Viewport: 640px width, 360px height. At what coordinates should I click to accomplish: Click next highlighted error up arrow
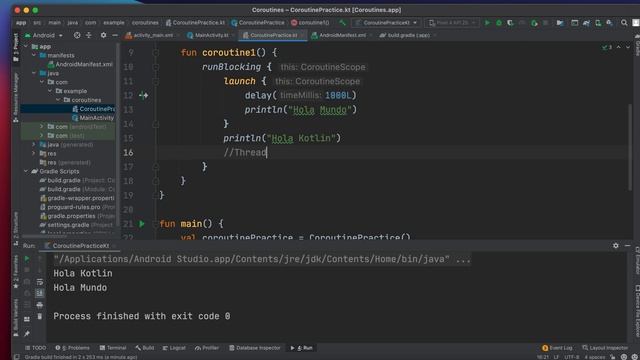coord(619,47)
